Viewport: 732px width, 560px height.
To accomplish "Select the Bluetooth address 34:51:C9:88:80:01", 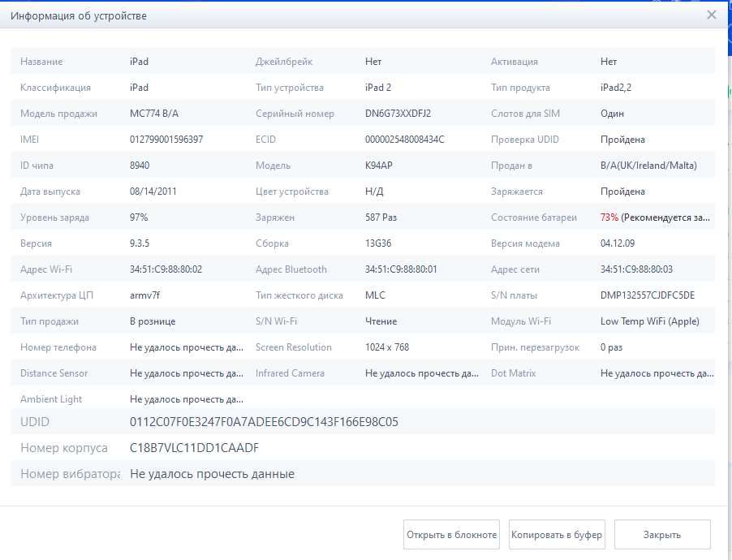I will 401,269.
